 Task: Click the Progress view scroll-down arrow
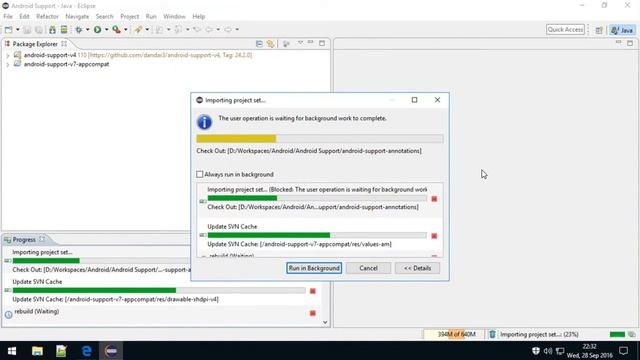[x=325, y=322]
